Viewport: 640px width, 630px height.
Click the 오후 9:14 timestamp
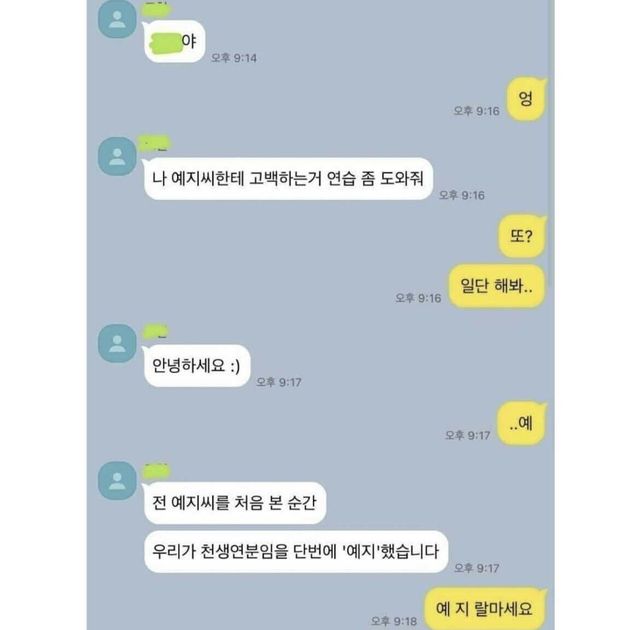tap(233, 58)
